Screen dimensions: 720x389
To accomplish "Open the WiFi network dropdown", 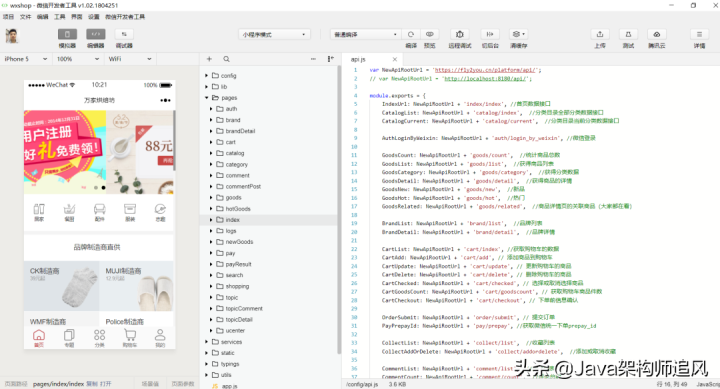I will 130,59.
